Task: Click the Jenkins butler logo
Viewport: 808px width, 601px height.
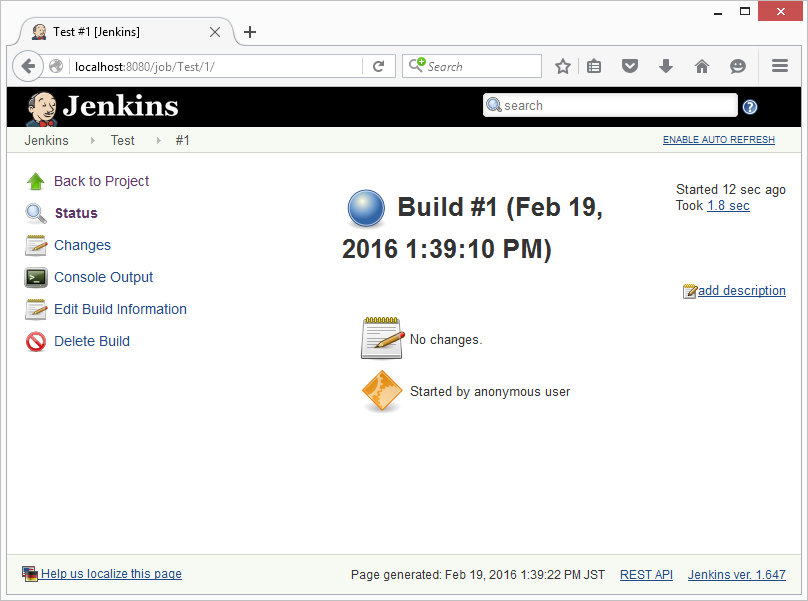Action: click(42, 108)
